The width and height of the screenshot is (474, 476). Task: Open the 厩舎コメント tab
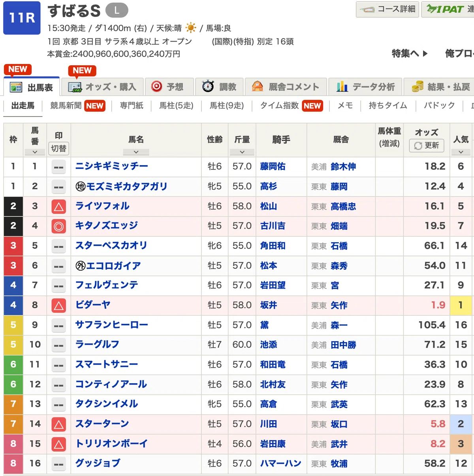click(x=286, y=87)
